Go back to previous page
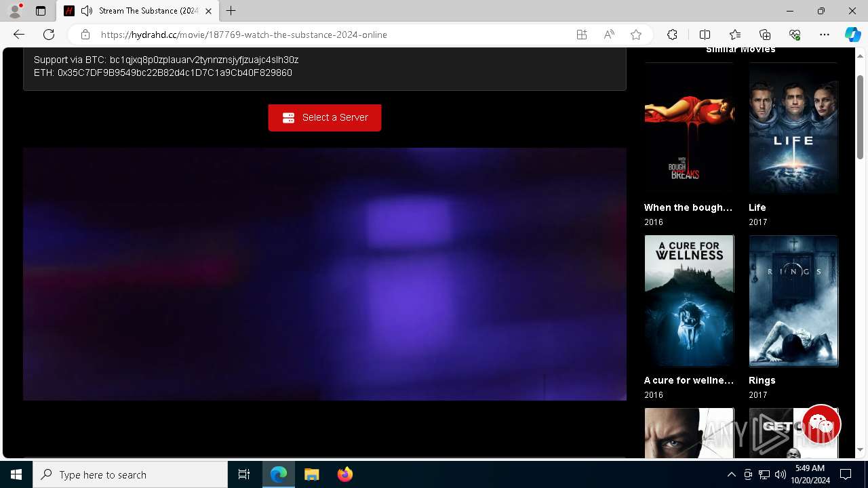The height and width of the screenshot is (488, 868). pyautogui.click(x=19, y=35)
